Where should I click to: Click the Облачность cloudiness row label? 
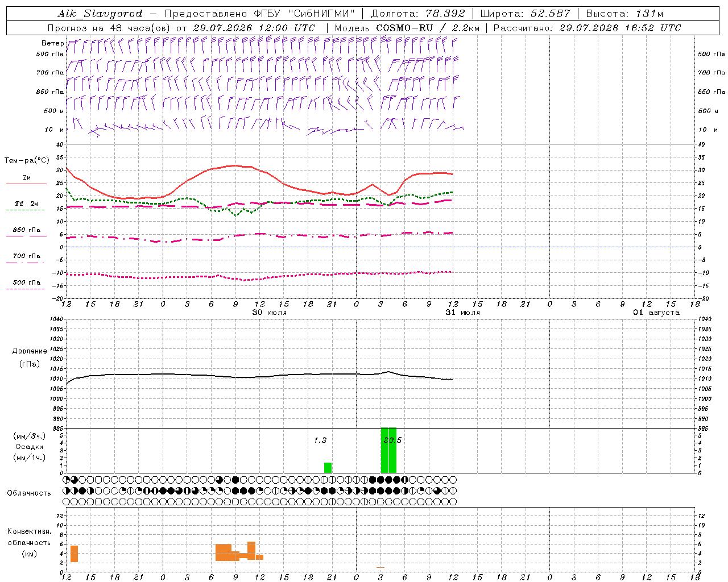29,493
